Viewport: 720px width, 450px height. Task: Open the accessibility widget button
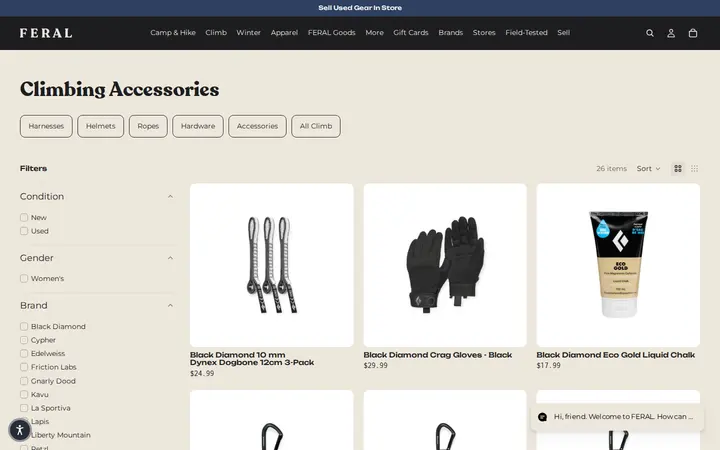pos(19,430)
